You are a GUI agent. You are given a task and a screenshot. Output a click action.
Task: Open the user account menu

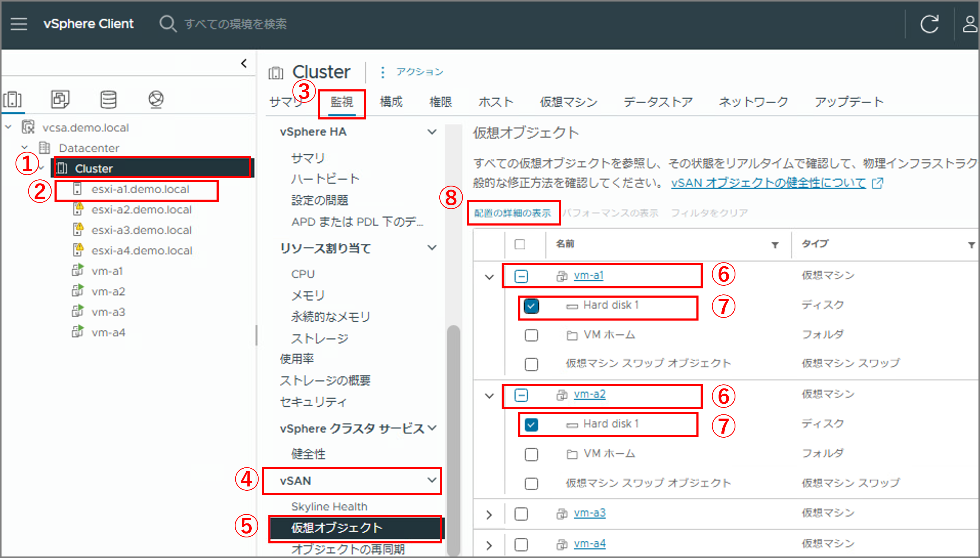(x=970, y=24)
